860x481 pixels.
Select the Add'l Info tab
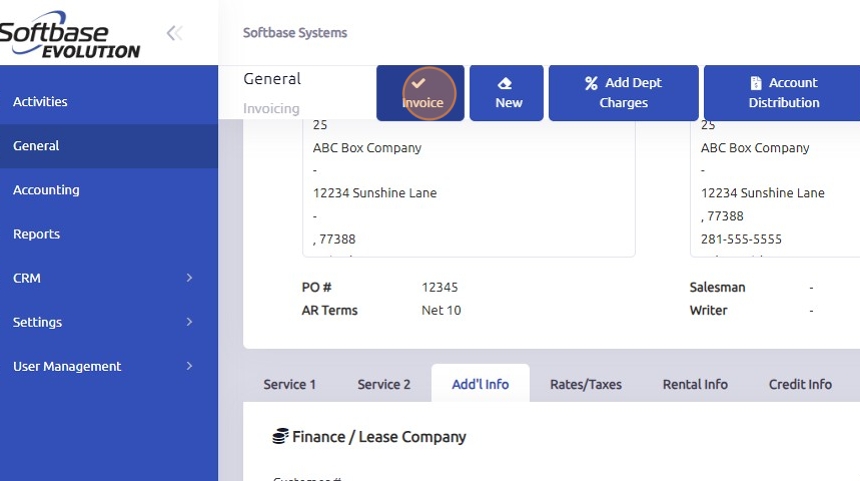click(480, 383)
